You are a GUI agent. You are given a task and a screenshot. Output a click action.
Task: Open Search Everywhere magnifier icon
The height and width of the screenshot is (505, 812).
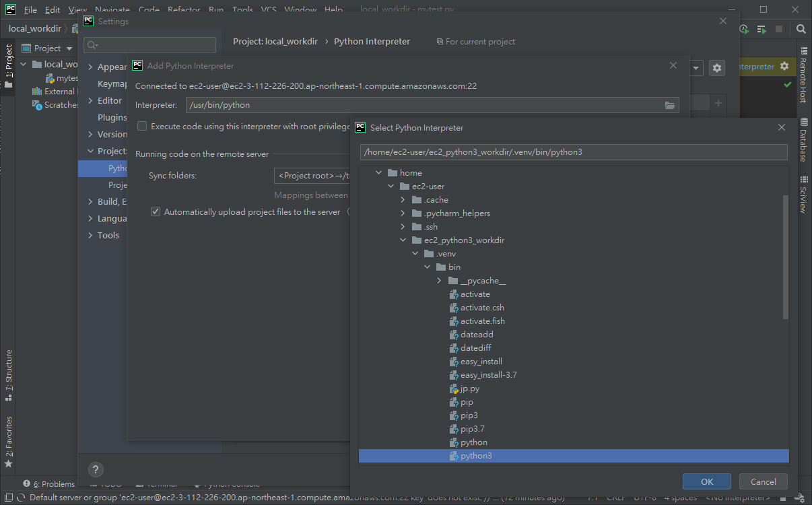click(801, 29)
